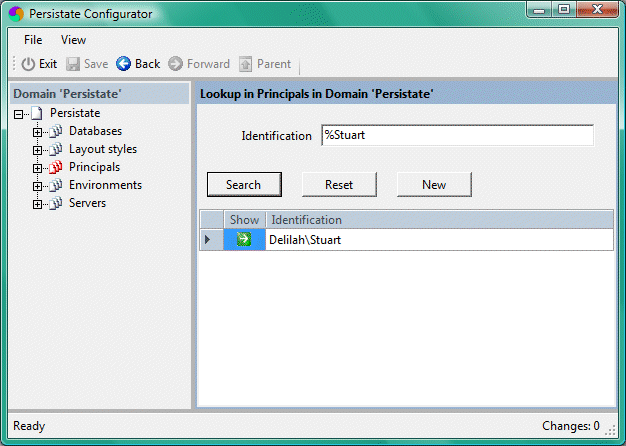Expand the Databases tree node
Image resolution: width=626 pixels, height=446 pixels.
point(38,132)
